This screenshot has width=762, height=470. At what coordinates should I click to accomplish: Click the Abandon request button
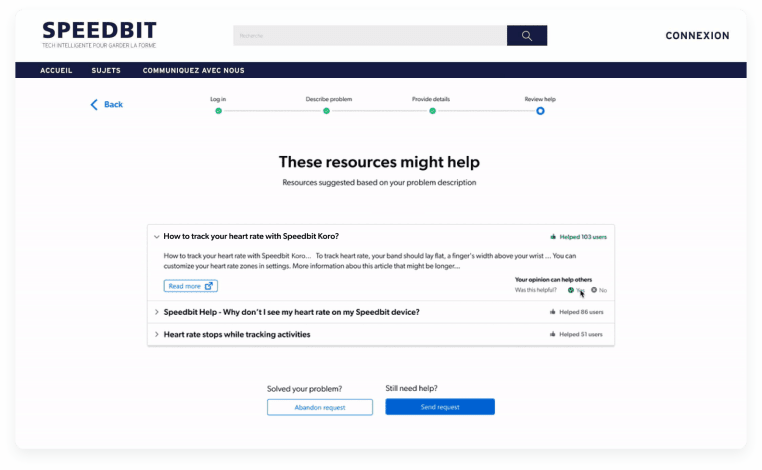point(320,407)
